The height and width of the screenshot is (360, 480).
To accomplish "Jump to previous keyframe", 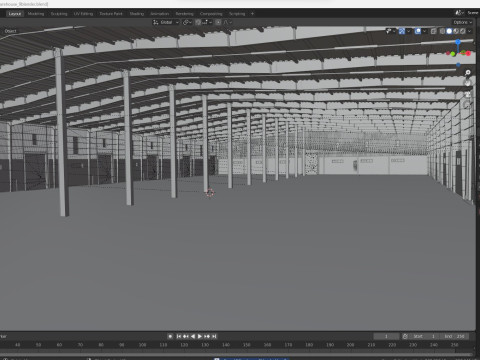I will tap(186, 336).
